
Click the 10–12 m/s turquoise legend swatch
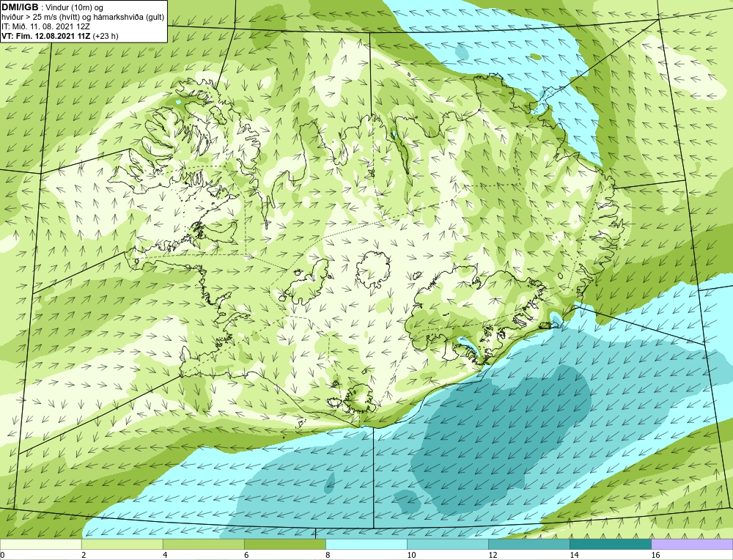click(447, 544)
